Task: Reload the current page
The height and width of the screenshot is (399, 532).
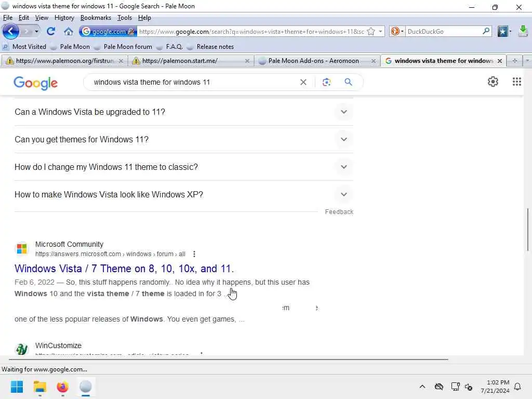Action: pyautogui.click(x=51, y=31)
